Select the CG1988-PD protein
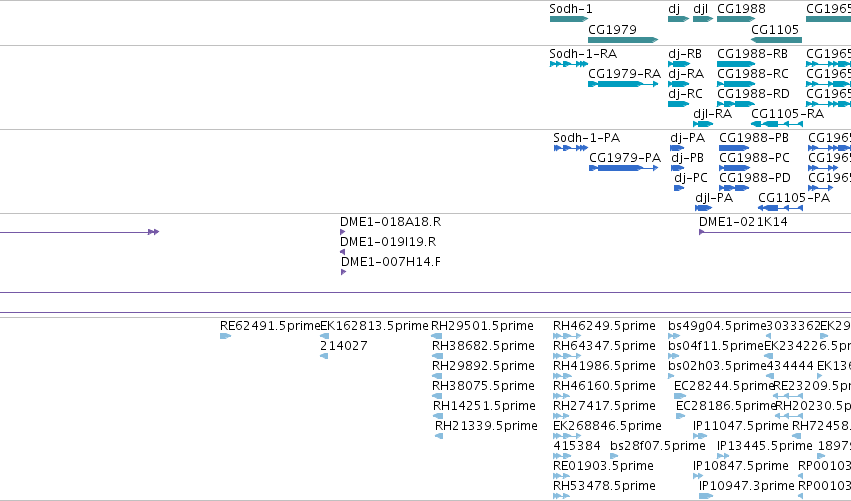The image size is (851, 501). [x=734, y=188]
